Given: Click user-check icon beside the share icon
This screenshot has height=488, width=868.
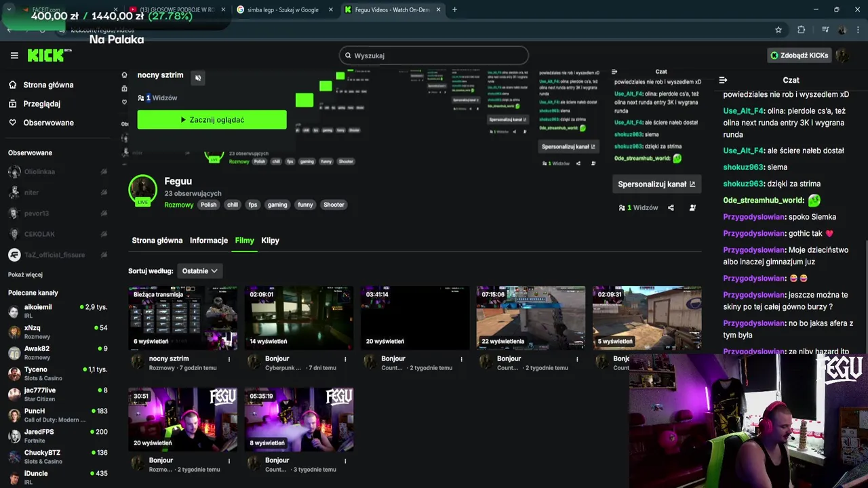Looking at the screenshot, I should tap(692, 207).
